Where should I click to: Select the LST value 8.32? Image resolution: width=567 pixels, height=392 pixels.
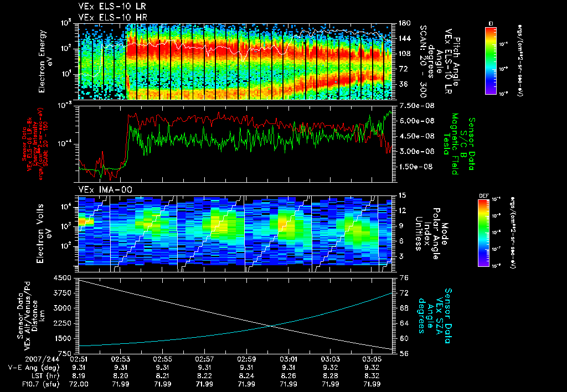pyautogui.click(x=372, y=376)
